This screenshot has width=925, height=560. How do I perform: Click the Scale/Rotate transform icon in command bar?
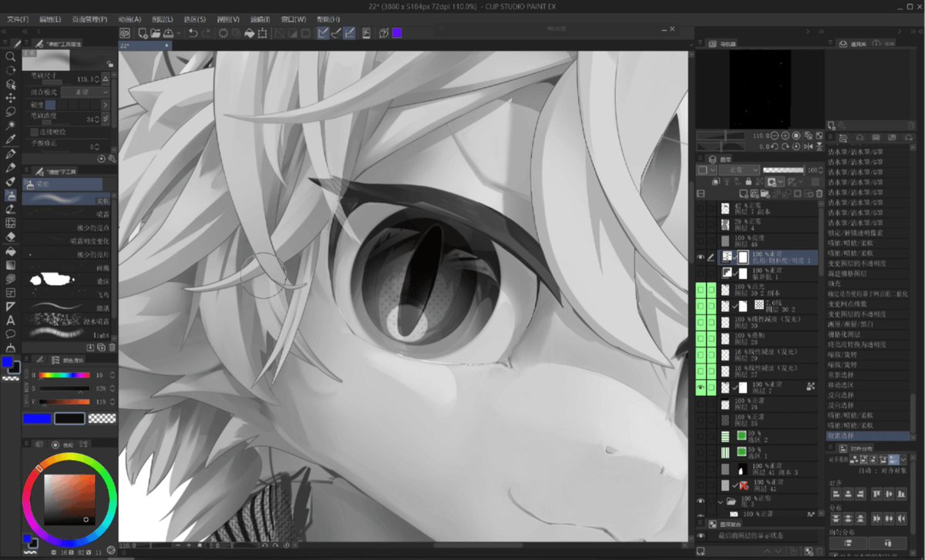tap(263, 33)
